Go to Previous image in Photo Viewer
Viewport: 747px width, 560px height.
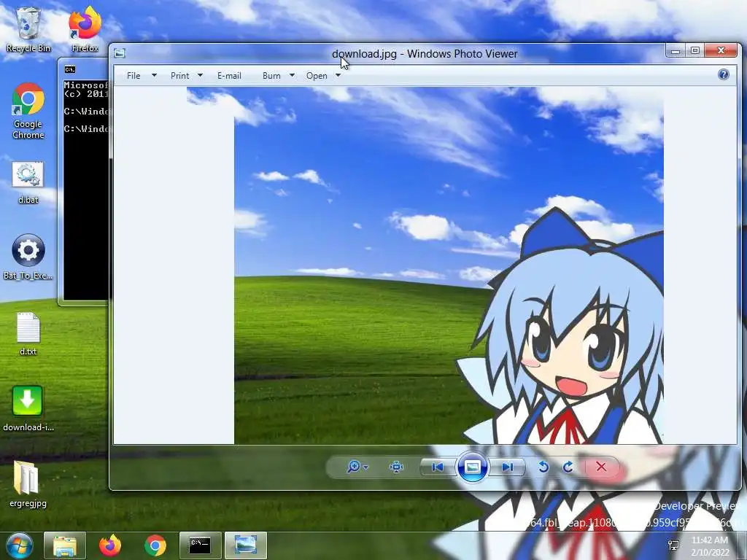pos(437,467)
